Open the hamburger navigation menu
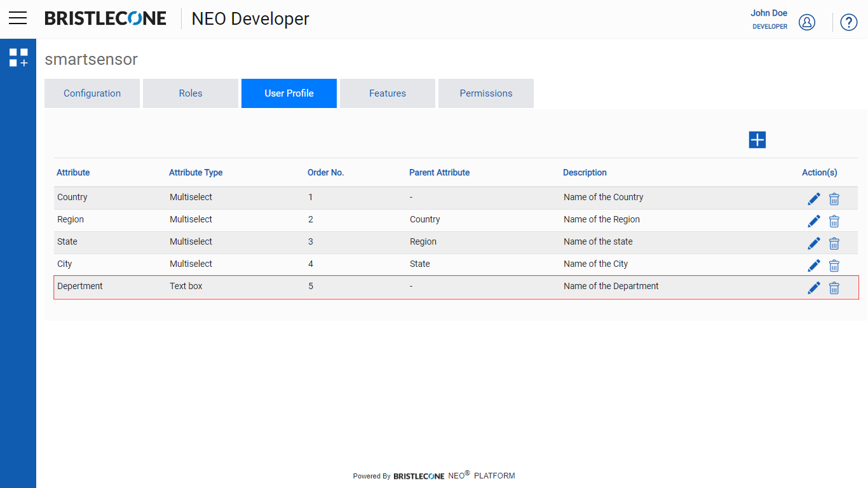Screen dimensions: 868x488 [x=18, y=18]
